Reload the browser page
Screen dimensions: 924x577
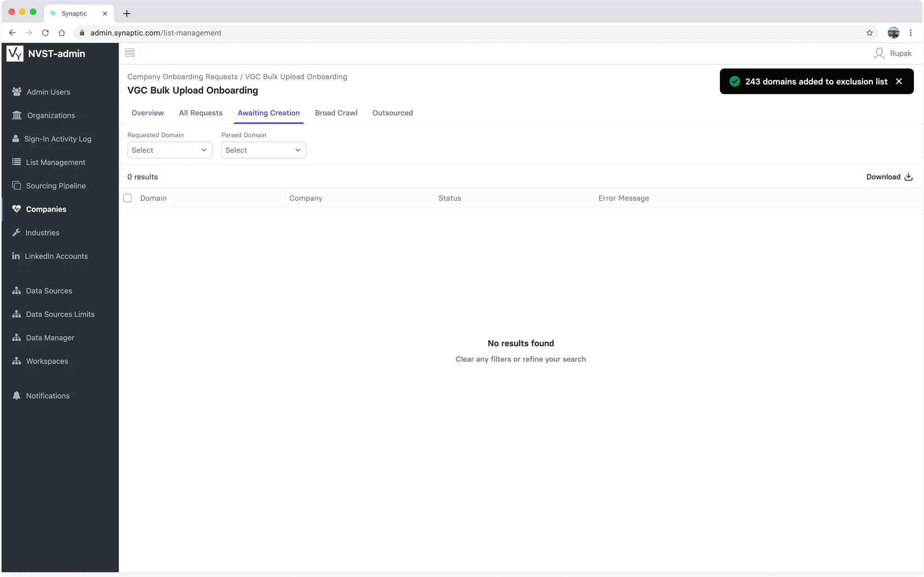pos(45,33)
